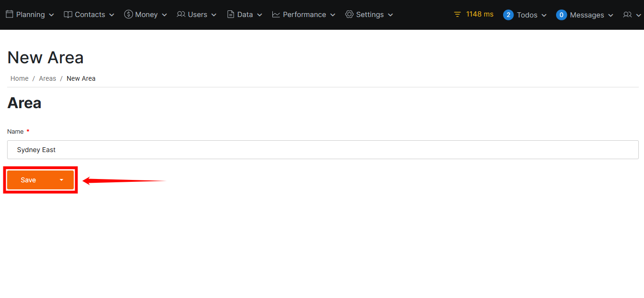Click the line chart icon beside Performance

(x=276, y=14)
